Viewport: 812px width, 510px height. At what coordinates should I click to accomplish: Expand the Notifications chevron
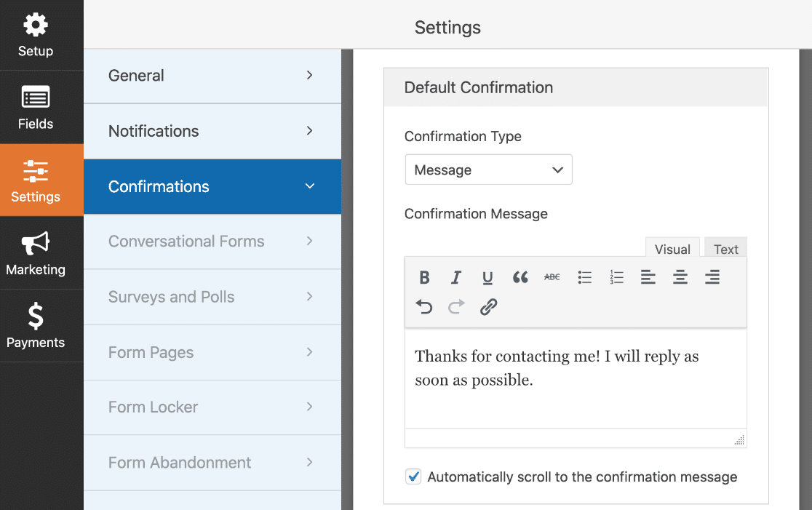[309, 131]
